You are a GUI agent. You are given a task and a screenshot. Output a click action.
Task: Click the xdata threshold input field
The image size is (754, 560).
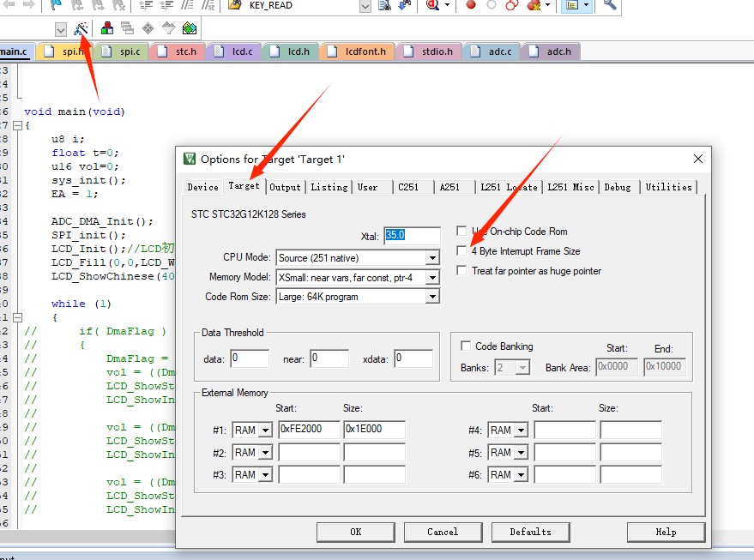[413, 358]
